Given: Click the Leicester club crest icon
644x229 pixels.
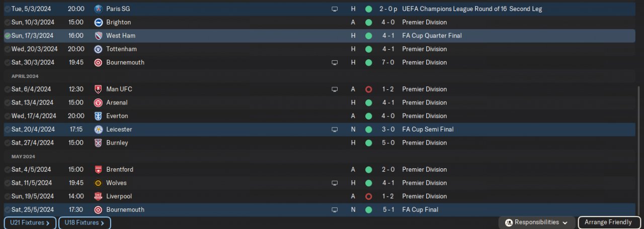Looking at the screenshot, I should pos(98,130).
